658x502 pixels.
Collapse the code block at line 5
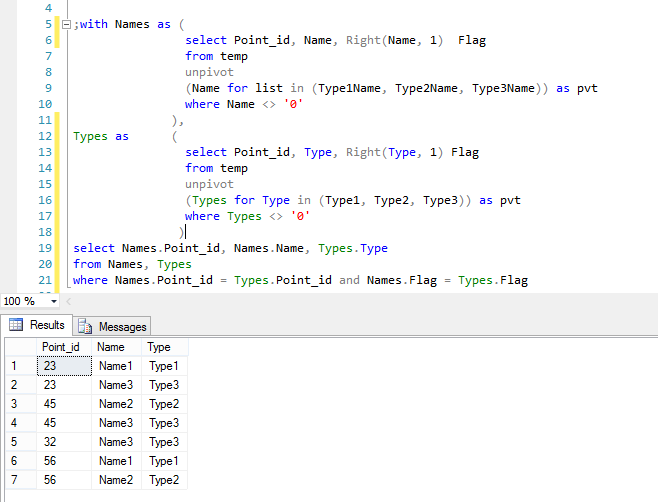65,24
